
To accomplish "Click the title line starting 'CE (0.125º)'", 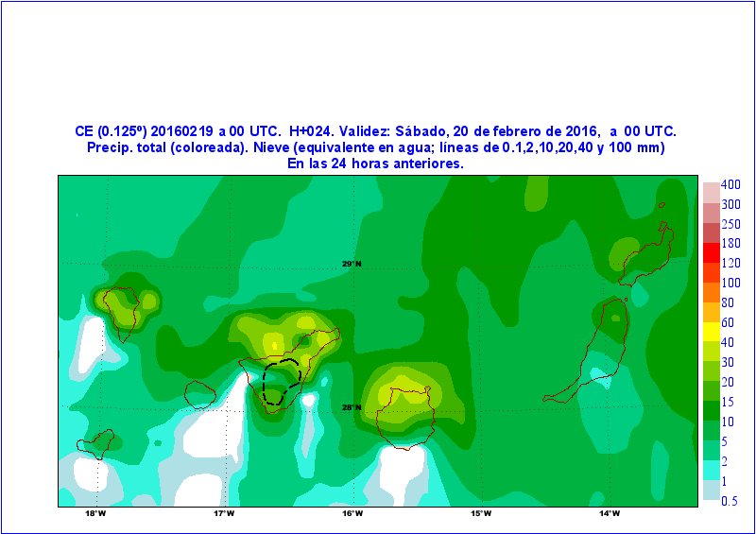I will pyautogui.click(x=375, y=131).
